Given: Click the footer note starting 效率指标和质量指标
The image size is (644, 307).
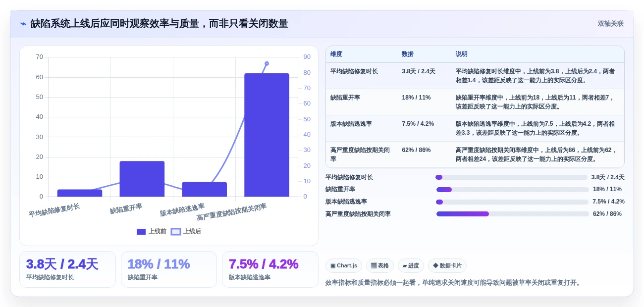Looking at the screenshot, I should pyautogui.click(x=454, y=283).
